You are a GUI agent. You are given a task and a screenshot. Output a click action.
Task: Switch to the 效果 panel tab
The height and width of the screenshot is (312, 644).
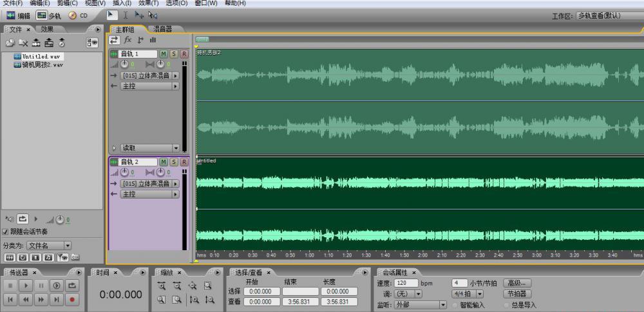pyautogui.click(x=47, y=29)
